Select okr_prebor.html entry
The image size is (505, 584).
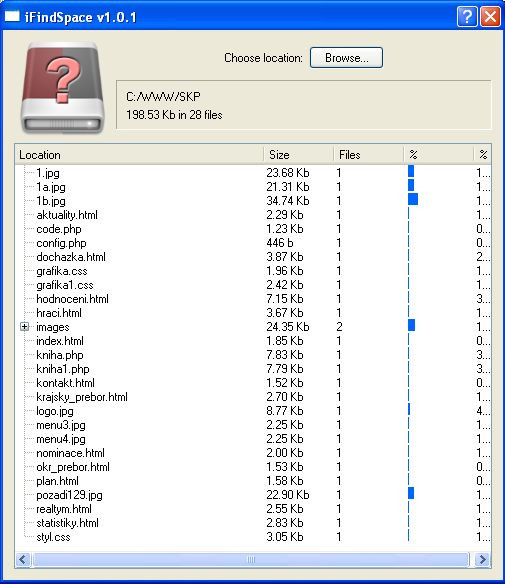coord(73,467)
